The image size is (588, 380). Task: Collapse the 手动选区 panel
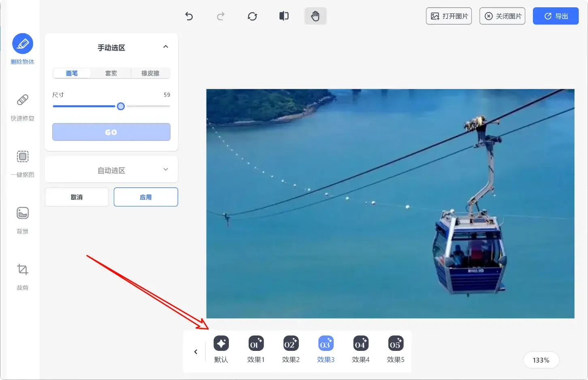[x=166, y=47]
